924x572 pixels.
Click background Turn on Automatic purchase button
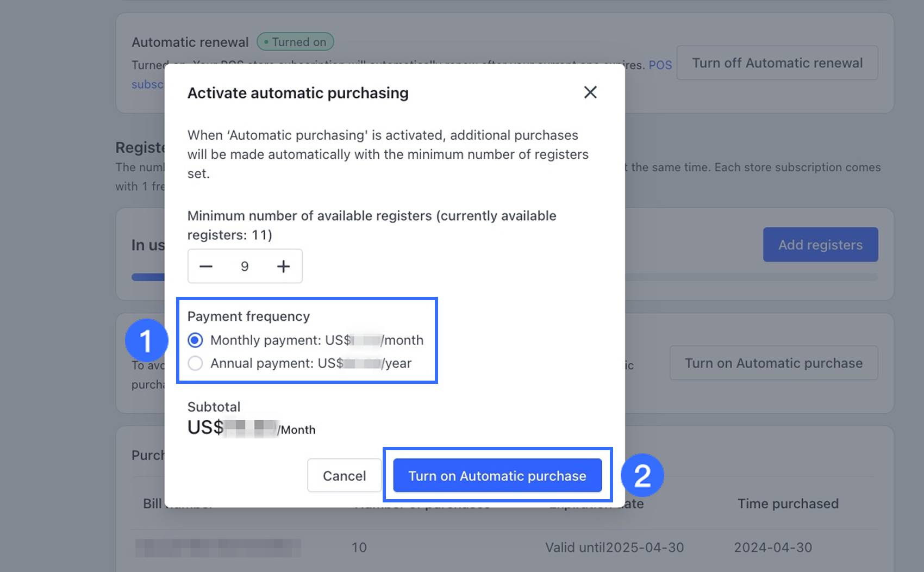coord(773,363)
